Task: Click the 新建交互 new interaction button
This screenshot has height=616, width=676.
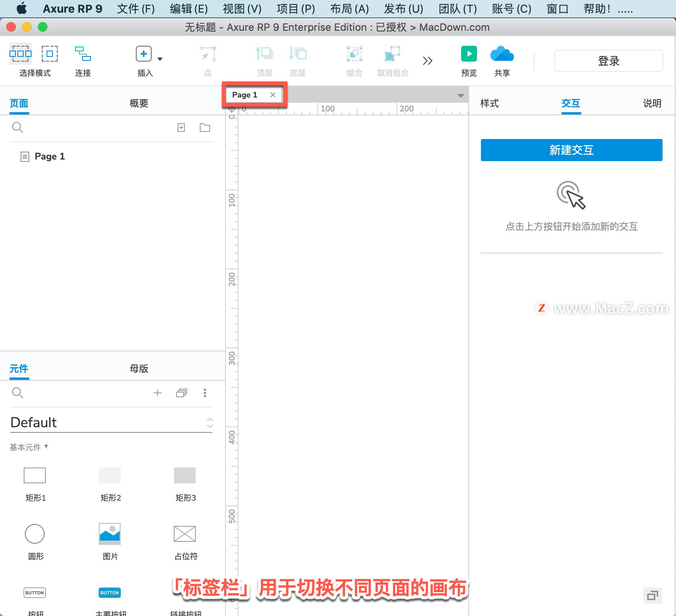Action: [571, 150]
